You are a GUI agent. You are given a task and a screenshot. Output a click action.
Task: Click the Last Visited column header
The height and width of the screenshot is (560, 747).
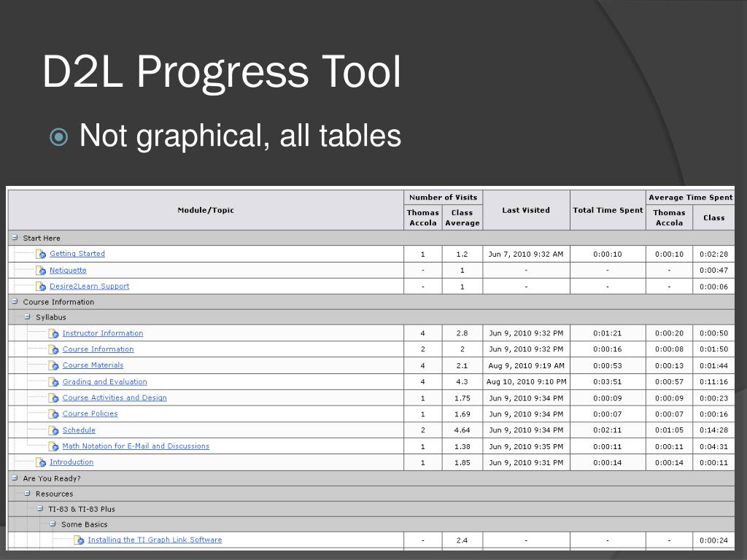click(x=526, y=210)
